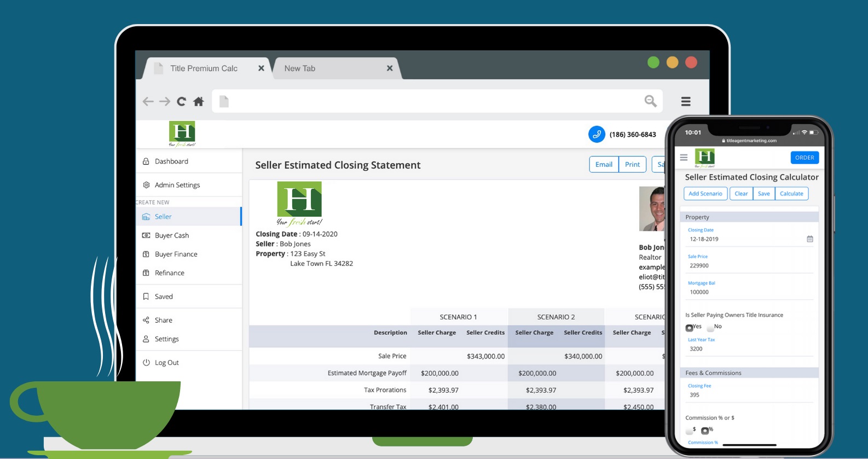Open Refinance in the sidebar
This screenshot has height=459, width=868.
pos(169,273)
